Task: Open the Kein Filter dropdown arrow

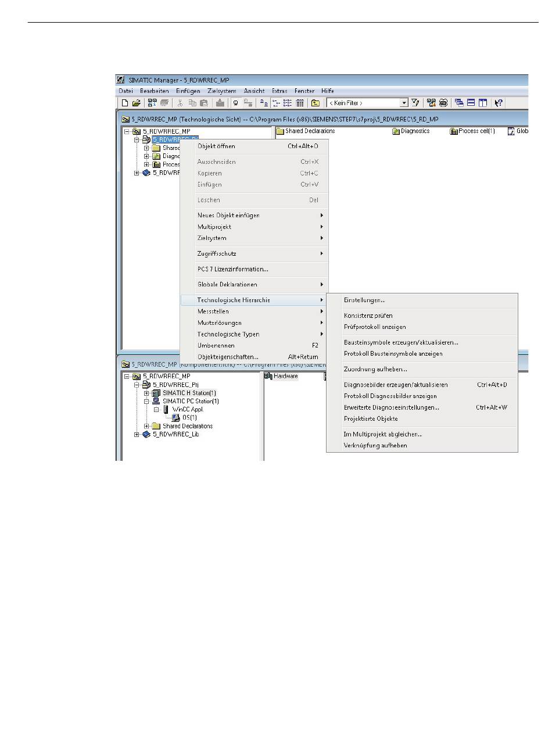Action: (x=404, y=103)
